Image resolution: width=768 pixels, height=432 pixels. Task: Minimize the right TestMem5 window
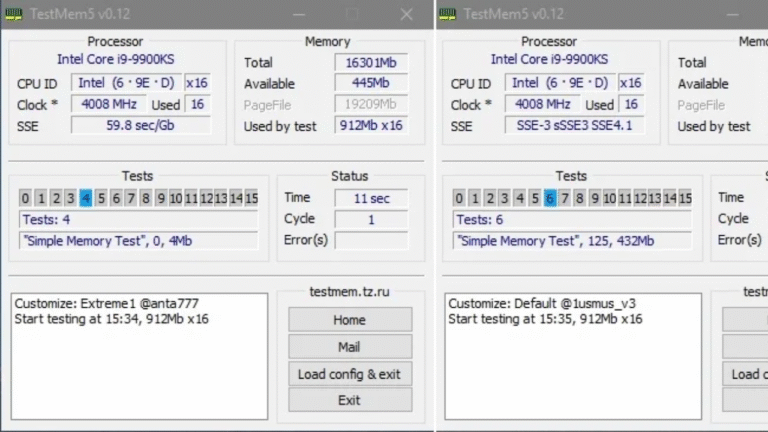733,14
